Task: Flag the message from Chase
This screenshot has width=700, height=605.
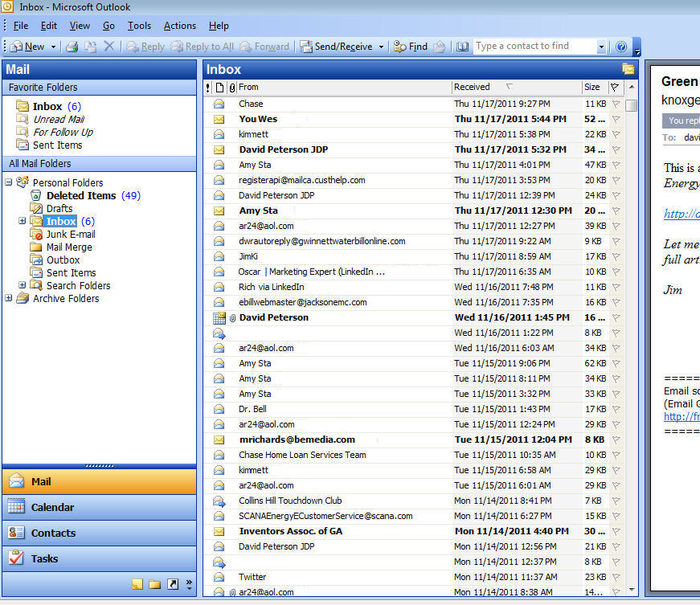Action: [x=616, y=103]
